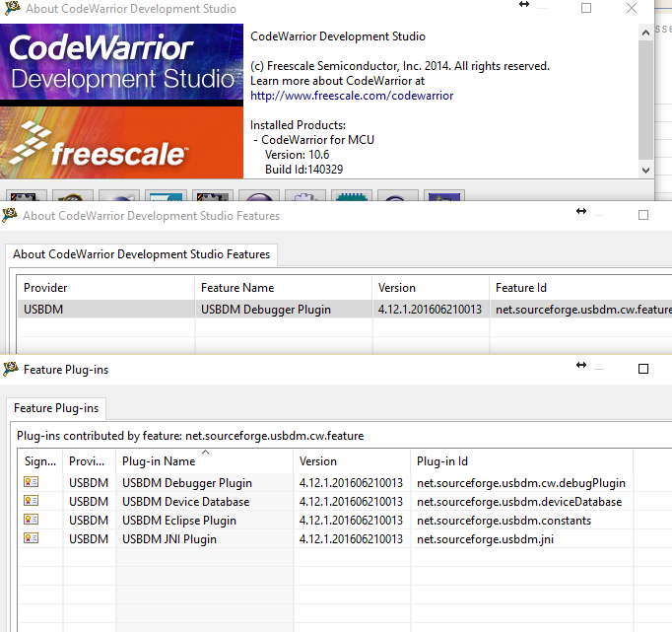The width and height of the screenshot is (672, 632).
Task: Sort plug-ins table by the Version column
Action: 352,461
